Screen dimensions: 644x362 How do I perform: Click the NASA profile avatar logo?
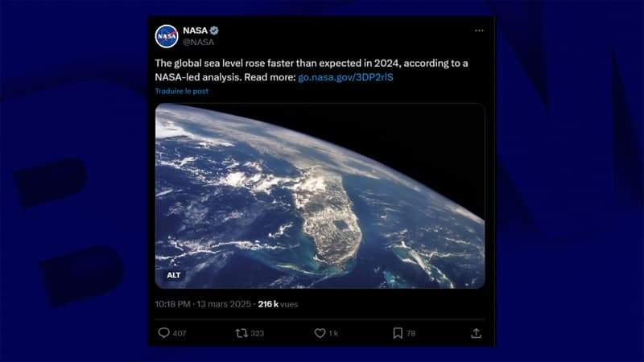[x=167, y=36]
